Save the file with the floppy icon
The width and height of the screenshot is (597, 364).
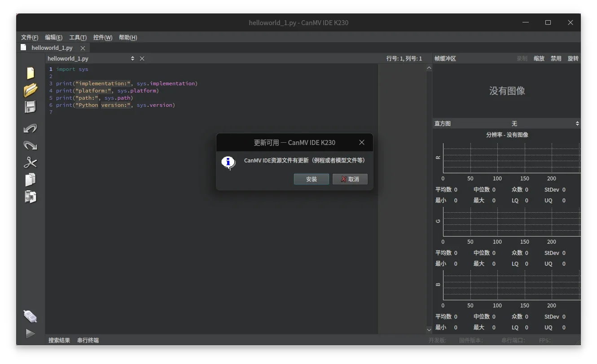tap(30, 107)
